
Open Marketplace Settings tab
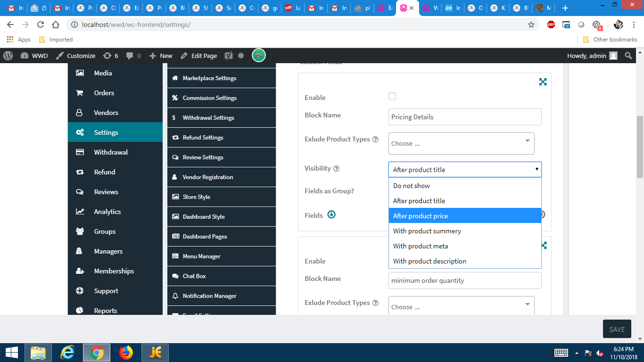click(222, 78)
